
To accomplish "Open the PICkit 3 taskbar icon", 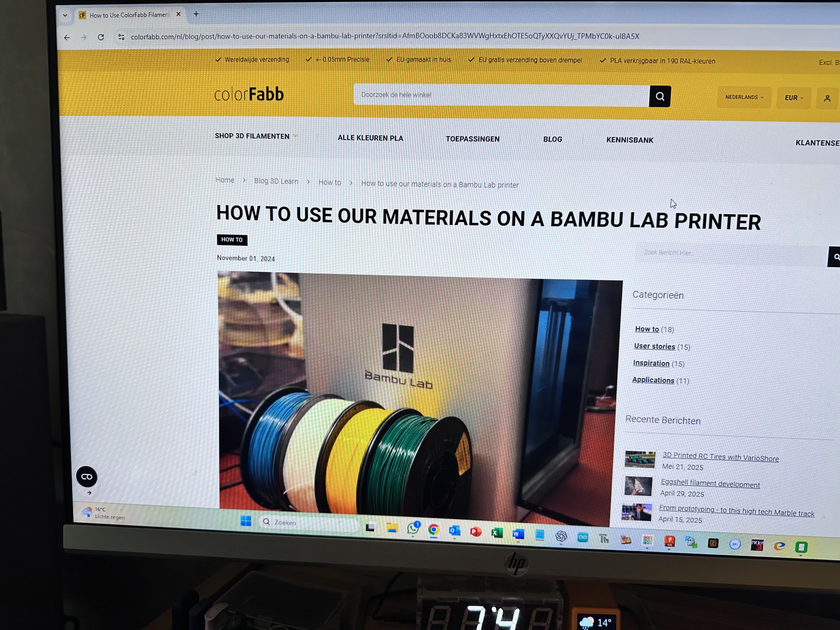I will 757,545.
